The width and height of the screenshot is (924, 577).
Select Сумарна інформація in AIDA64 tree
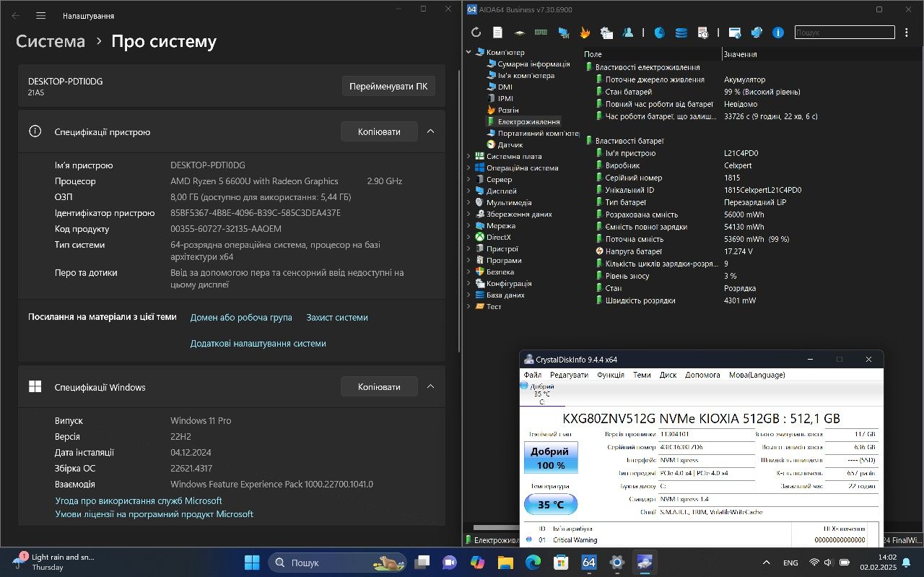point(533,64)
